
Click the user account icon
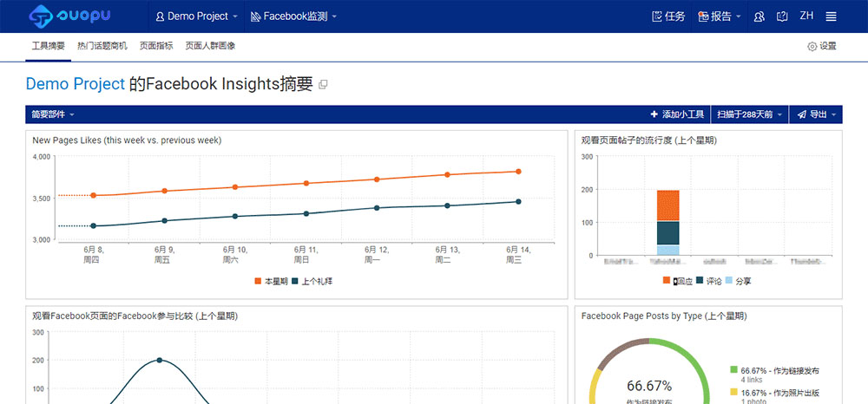[x=759, y=16]
